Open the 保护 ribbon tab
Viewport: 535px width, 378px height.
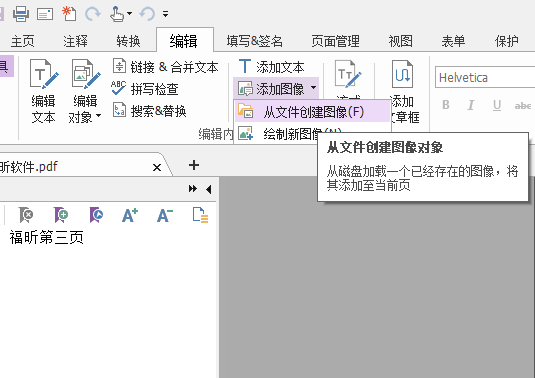(x=507, y=41)
